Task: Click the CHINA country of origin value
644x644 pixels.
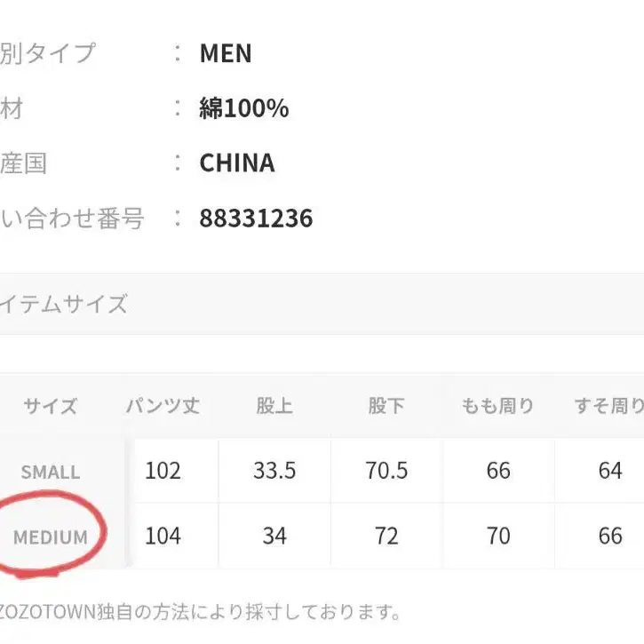Action: tap(237, 163)
